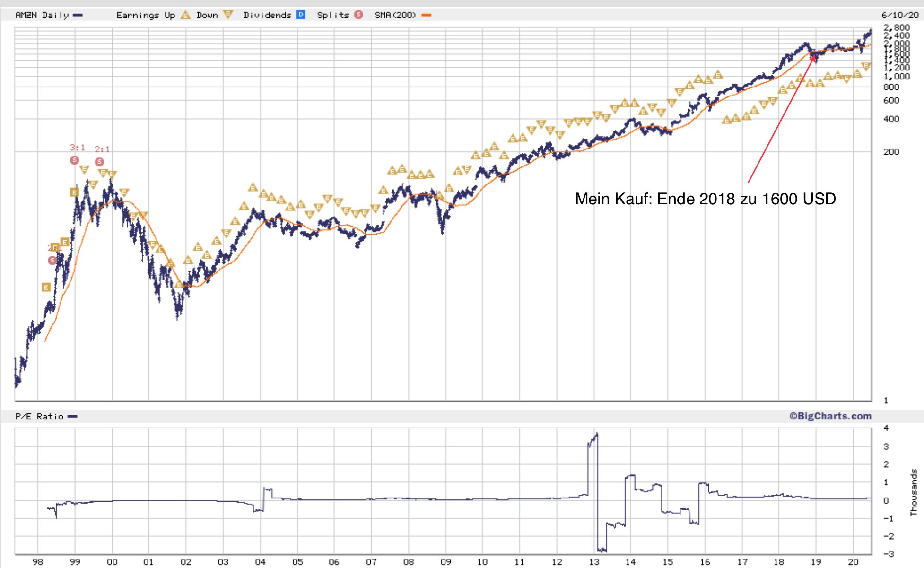Screen dimensions: 924x568
Task: Open the ©BigCharts.com link
Action: (830, 416)
